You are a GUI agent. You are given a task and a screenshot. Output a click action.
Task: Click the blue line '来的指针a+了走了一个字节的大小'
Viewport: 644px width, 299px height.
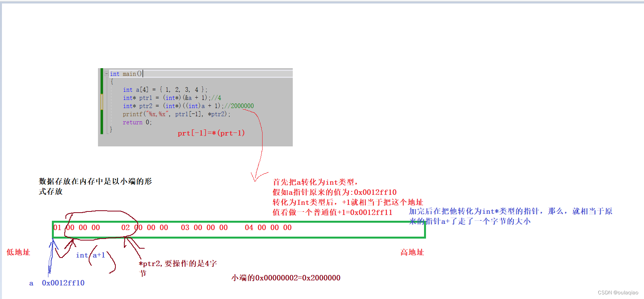(x=469, y=221)
